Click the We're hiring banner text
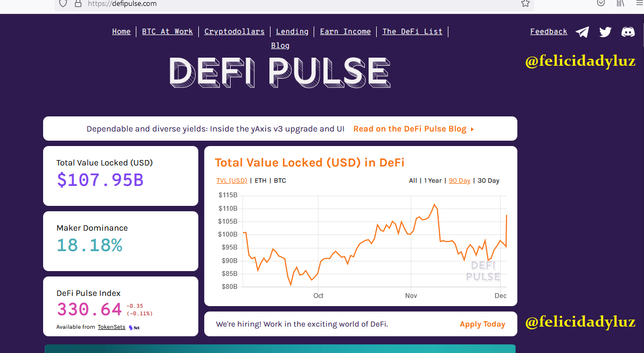Image resolution: width=644 pixels, height=353 pixels. point(302,324)
